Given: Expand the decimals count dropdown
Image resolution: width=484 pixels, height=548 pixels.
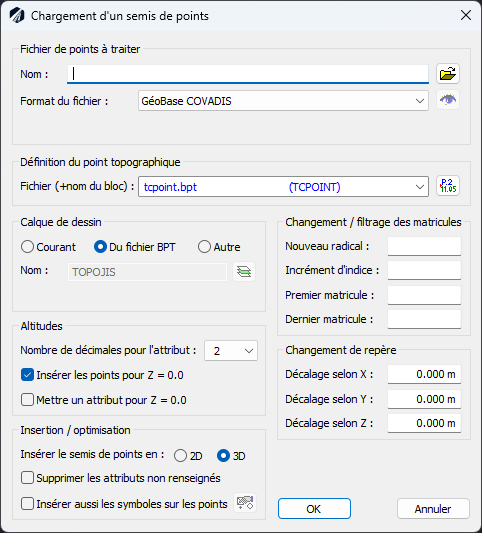Looking at the screenshot, I should pyautogui.click(x=232, y=352).
